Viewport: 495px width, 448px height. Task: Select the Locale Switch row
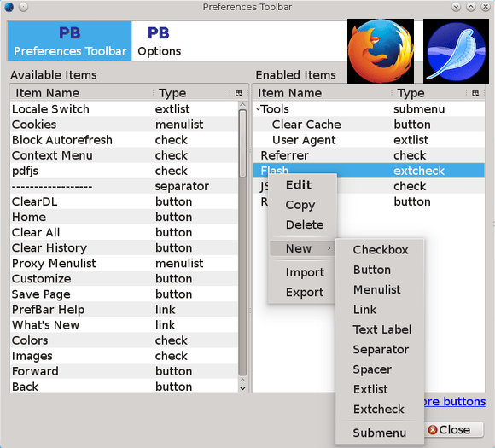pyautogui.click(x=124, y=109)
